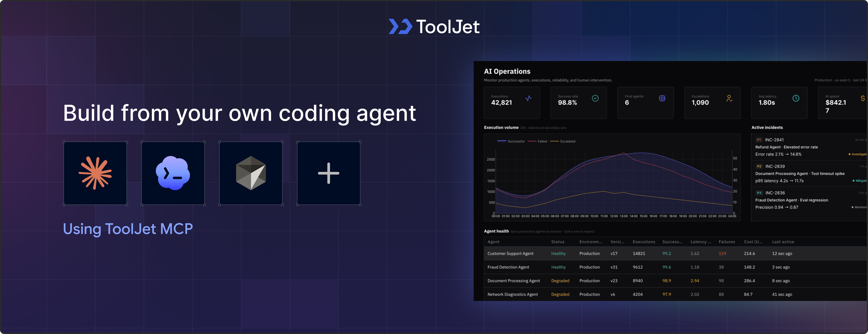Click the Using ToolJet MCP link
This screenshot has height=334, width=868.
128,229
